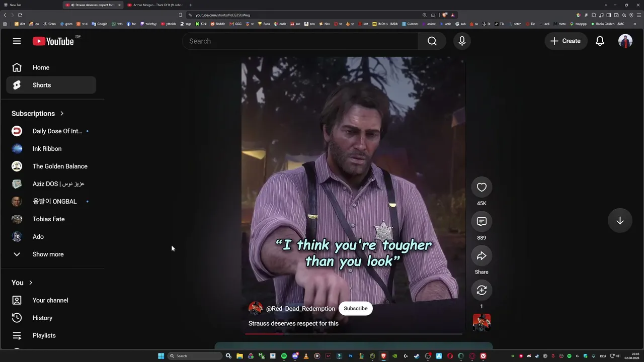Open History in the sidebar
This screenshot has height=362, width=644.
click(x=51, y=318)
